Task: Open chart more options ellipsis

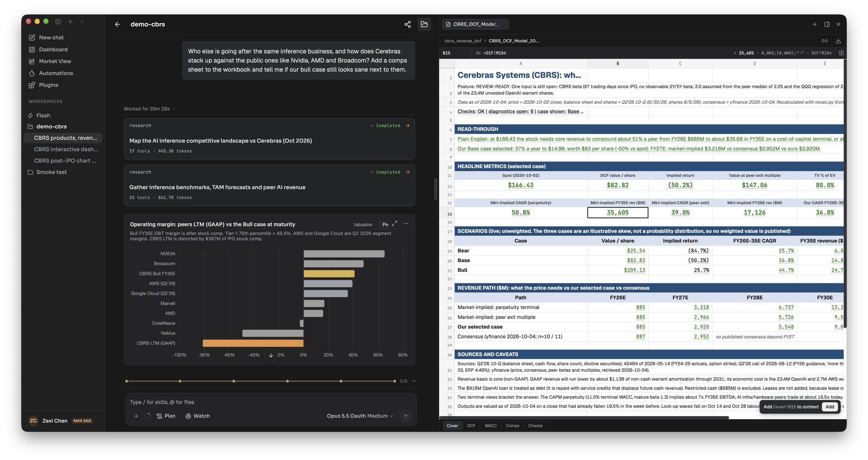Action: click(406, 224)
